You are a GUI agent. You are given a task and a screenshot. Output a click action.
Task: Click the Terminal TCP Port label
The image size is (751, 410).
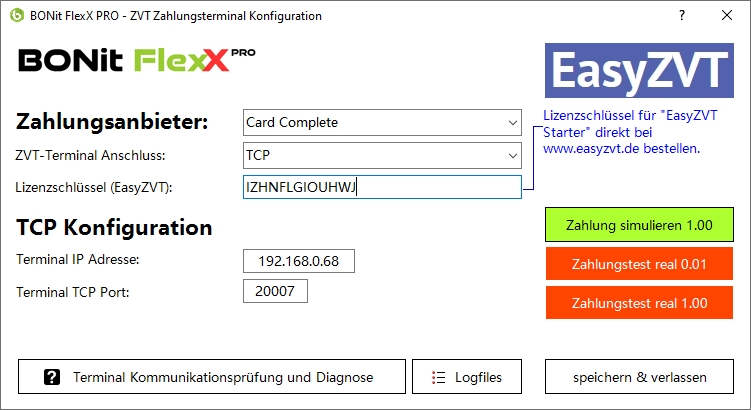click(73, 292)
